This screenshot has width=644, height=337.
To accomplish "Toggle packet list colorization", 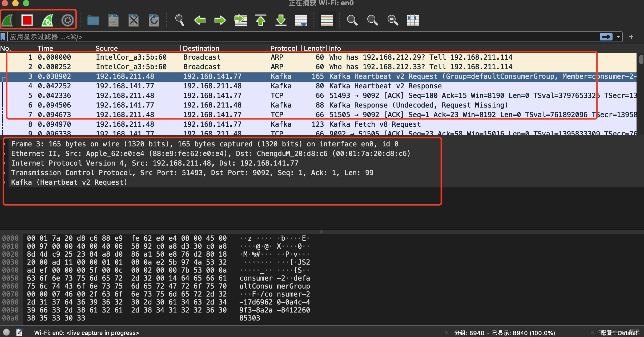I will pos(327,20).
